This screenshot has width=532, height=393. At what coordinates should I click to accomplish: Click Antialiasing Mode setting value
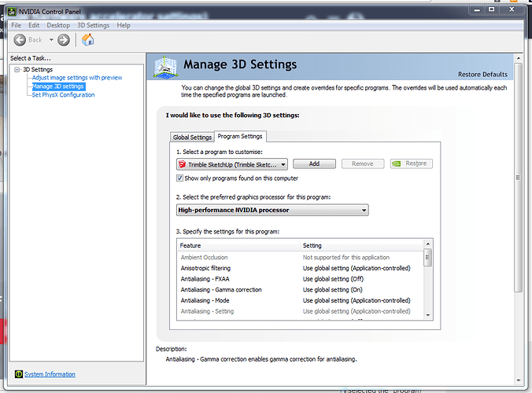357,300
